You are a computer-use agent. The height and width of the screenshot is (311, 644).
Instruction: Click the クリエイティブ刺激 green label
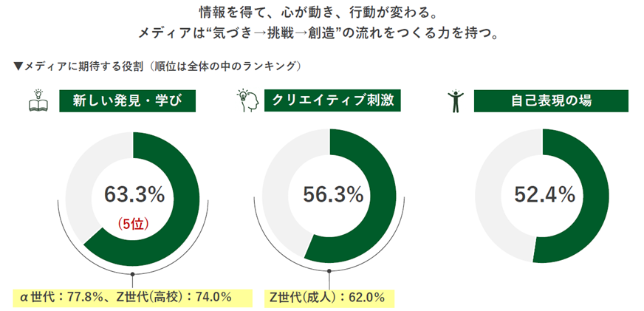332,100
